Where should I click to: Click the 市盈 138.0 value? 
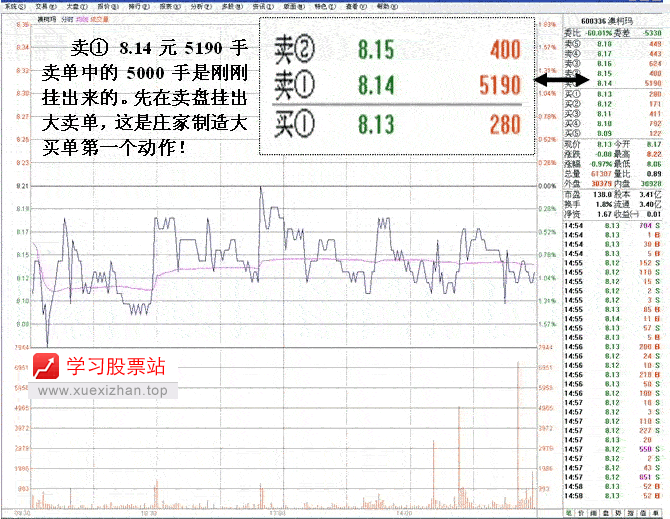point(602,194)
